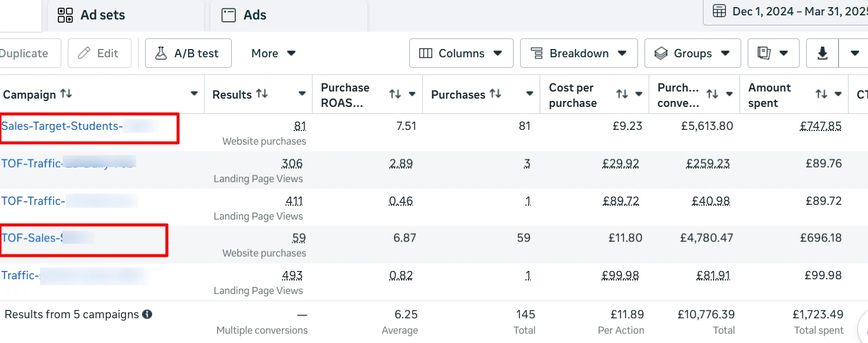The height and width of the screenshot is (343, 868).
Task: Click the £4,780.47 conversion value
Action: pos(706,238)
